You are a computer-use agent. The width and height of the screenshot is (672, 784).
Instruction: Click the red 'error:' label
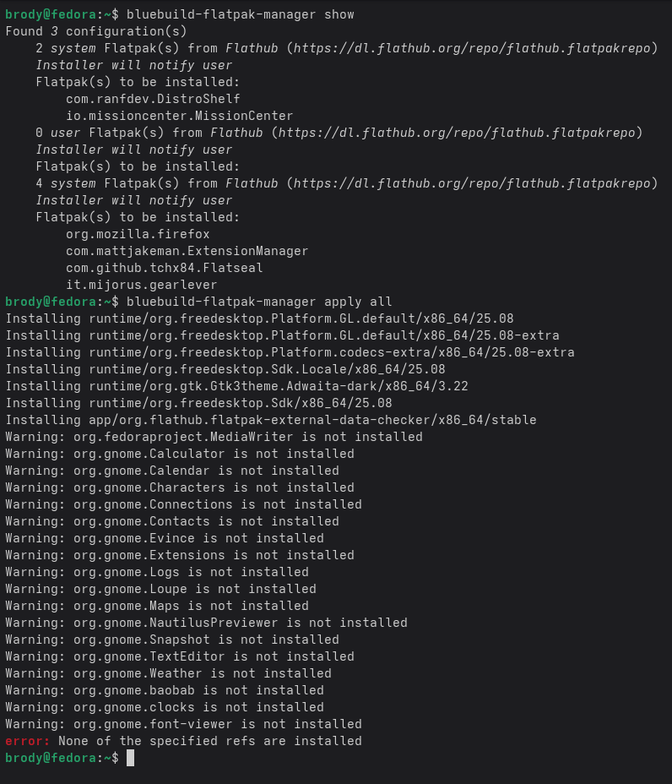point(28,741)
